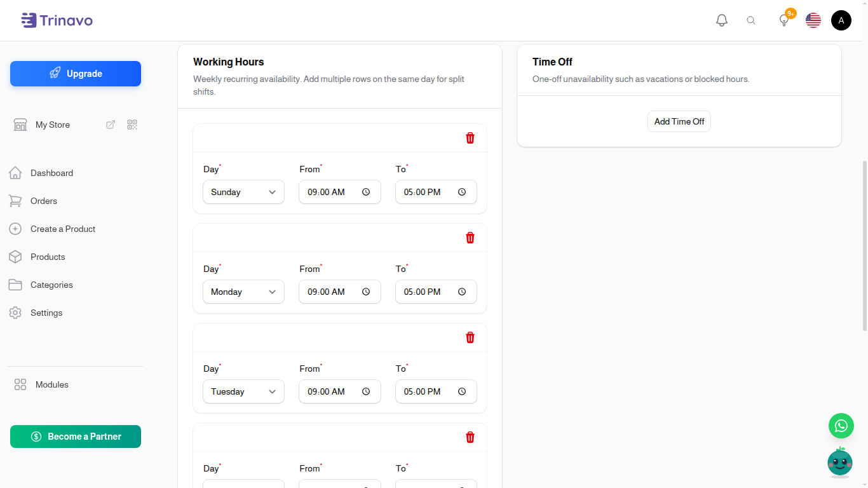Go to My Store

pyautogui.click(x=53, y=125)
